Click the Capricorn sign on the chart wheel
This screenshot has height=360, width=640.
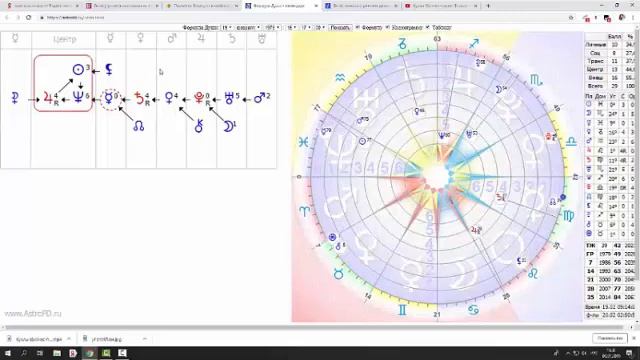pos(402,44)
